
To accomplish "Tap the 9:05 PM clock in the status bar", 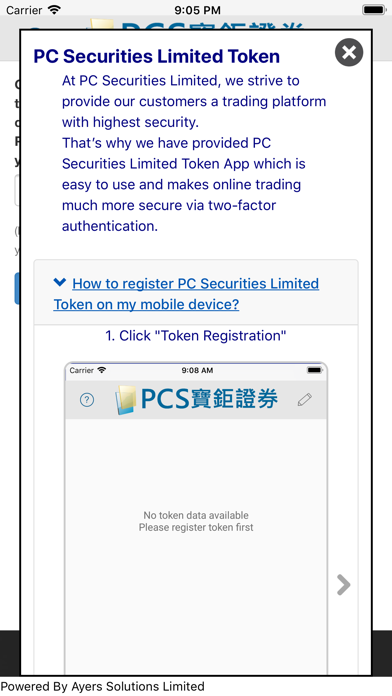I will 197,9.
